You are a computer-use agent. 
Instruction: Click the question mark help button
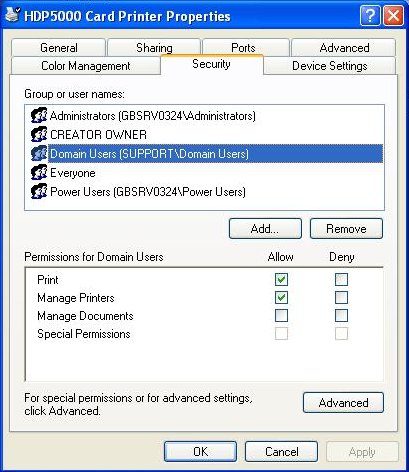[370, 16]
